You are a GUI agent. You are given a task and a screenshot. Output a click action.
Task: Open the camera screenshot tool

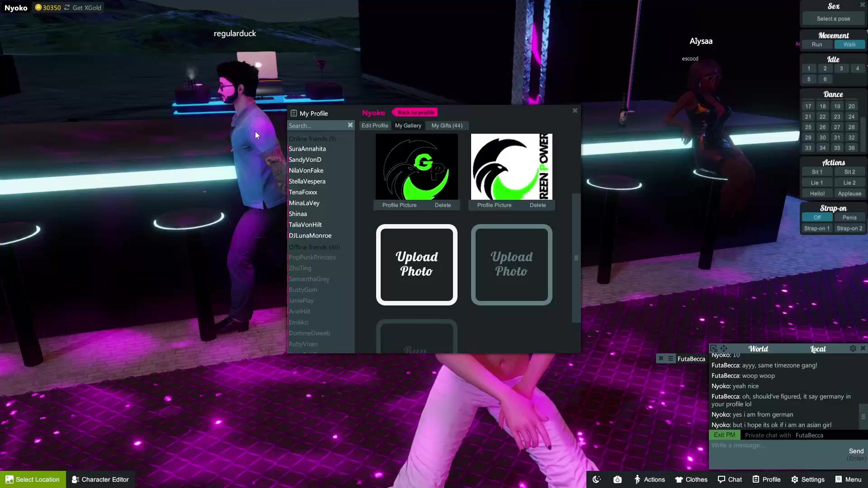pyautogui.click(x=618, y=479)
